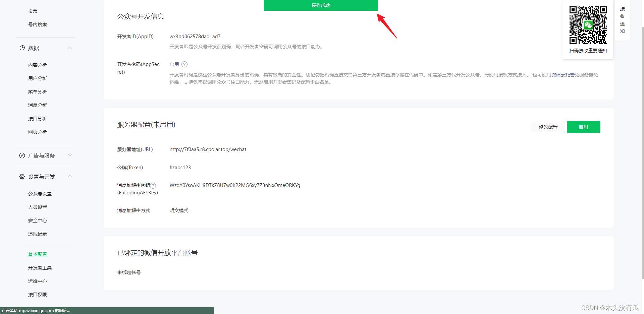Open 接口分析 page
The image size is (644, 314).
pos(38,119)
